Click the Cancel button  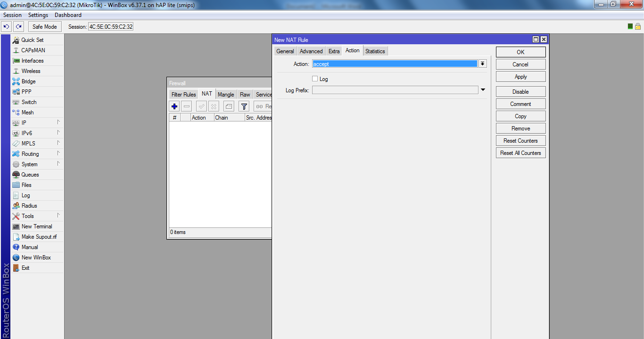520,65
